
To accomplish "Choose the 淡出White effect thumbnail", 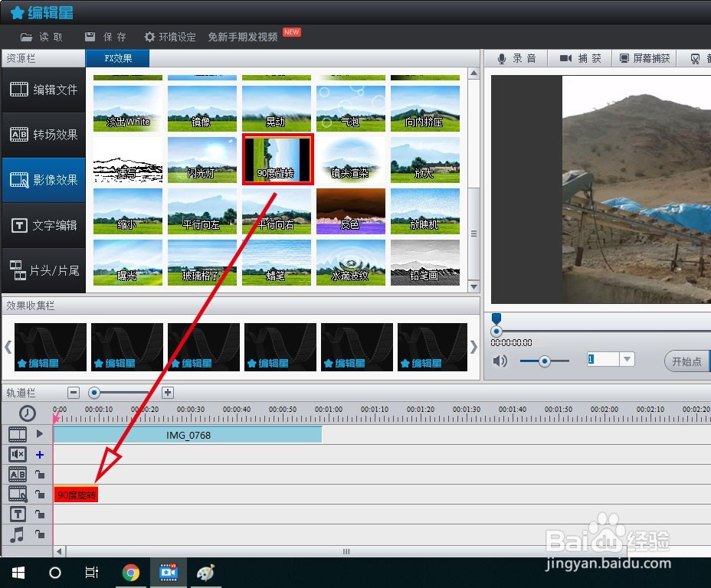I will 128,109.
